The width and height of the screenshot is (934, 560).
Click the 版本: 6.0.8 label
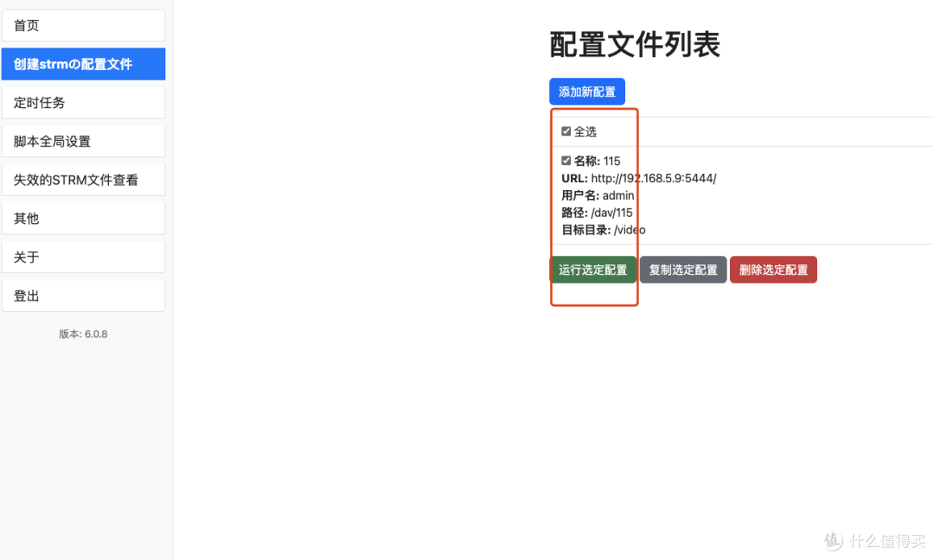click(x=83, y=334)
